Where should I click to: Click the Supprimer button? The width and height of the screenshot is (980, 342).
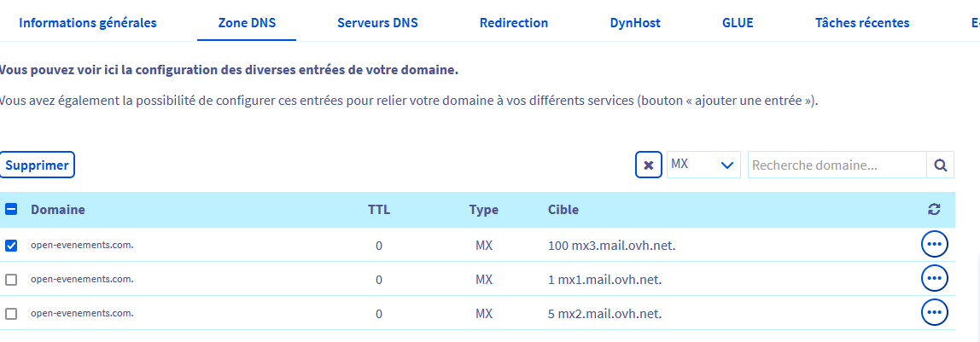pos(37,165)
